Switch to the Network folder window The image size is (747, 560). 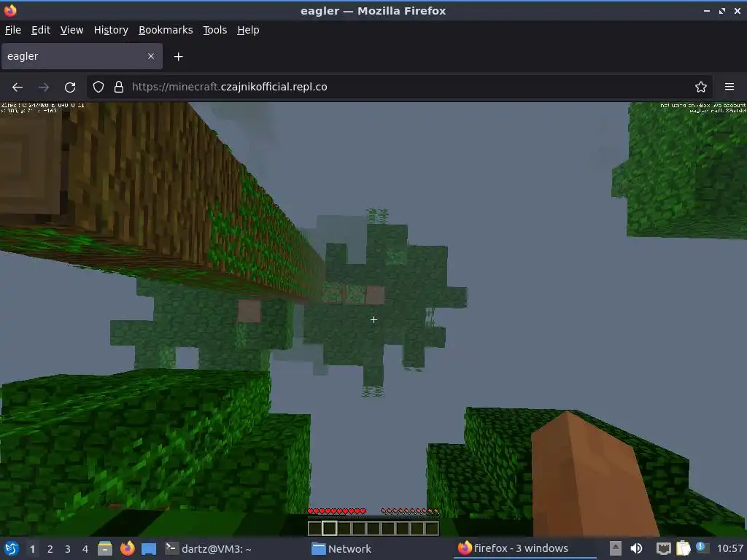point(342,548)
